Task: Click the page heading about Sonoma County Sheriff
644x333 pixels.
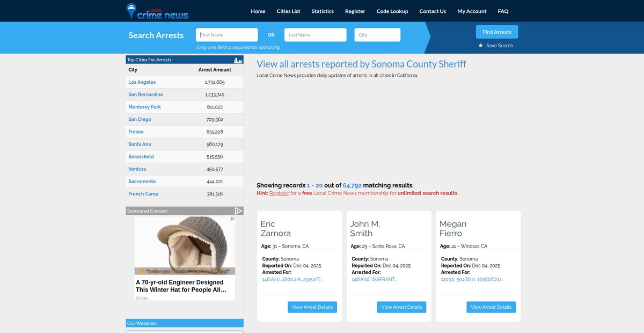Action: (x=361, y=64)
